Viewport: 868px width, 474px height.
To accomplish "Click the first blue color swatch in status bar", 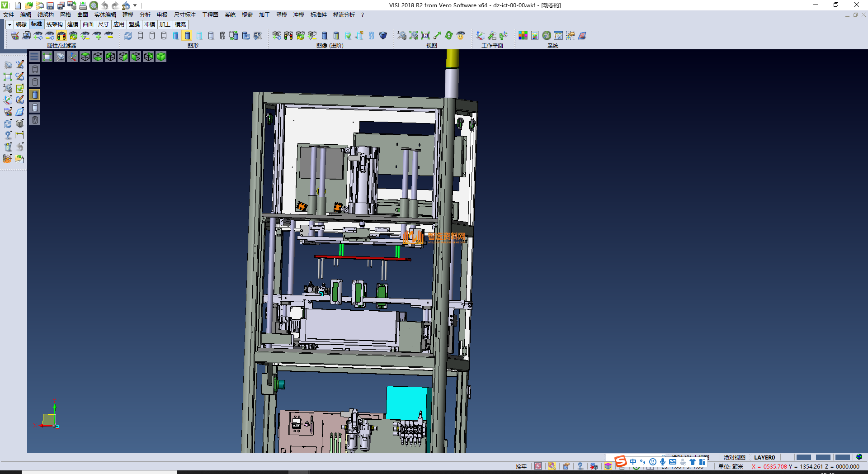I will pos(803,457).
